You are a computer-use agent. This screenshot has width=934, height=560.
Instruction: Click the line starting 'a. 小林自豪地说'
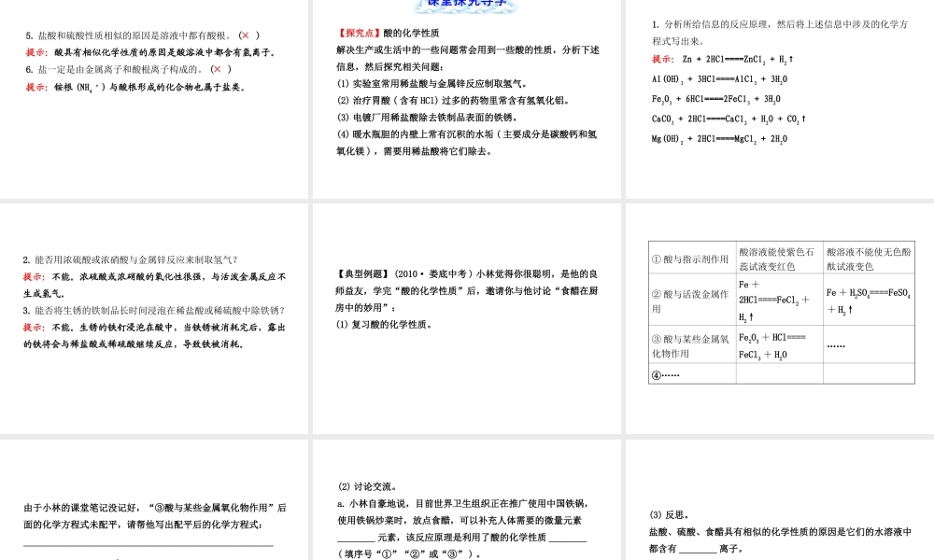(464, 503)
